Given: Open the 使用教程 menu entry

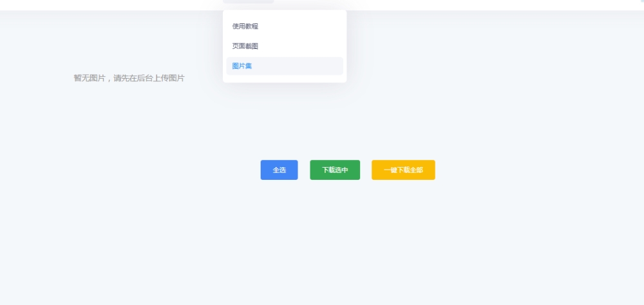Looking at the screenshot, I should (245, 26).
